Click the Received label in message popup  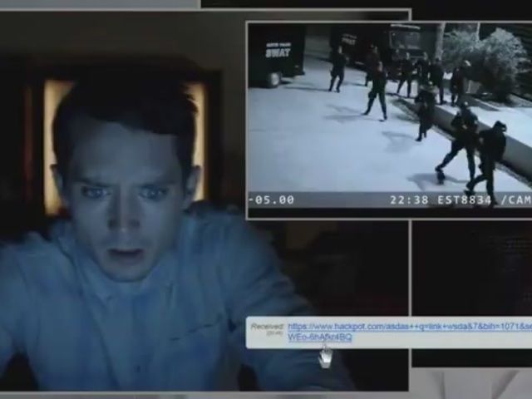pyautogui.click(x=267, y=327)
